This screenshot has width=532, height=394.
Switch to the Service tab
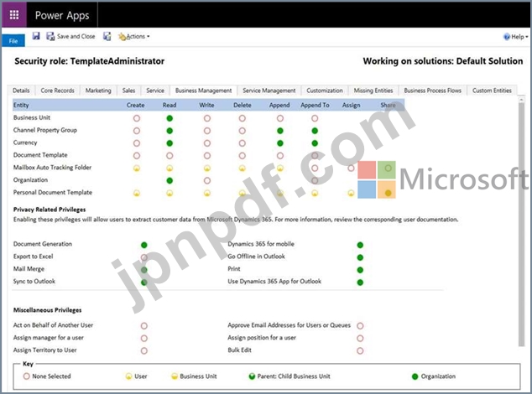[x=155, y=91]
